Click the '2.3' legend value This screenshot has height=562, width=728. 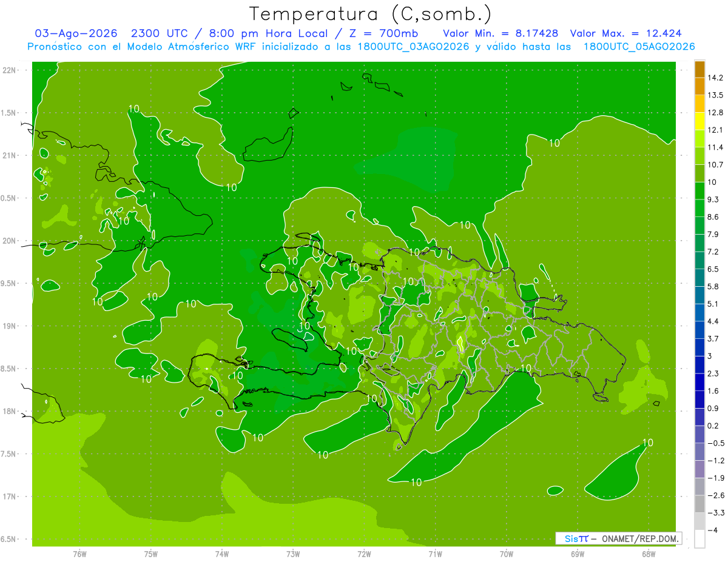point(713,373)
